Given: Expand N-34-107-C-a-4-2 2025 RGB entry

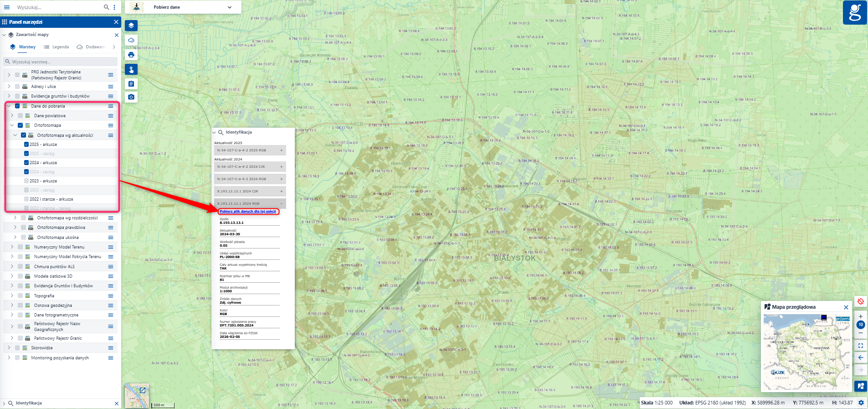Looking at the screenshot, I should click(281, 150).
